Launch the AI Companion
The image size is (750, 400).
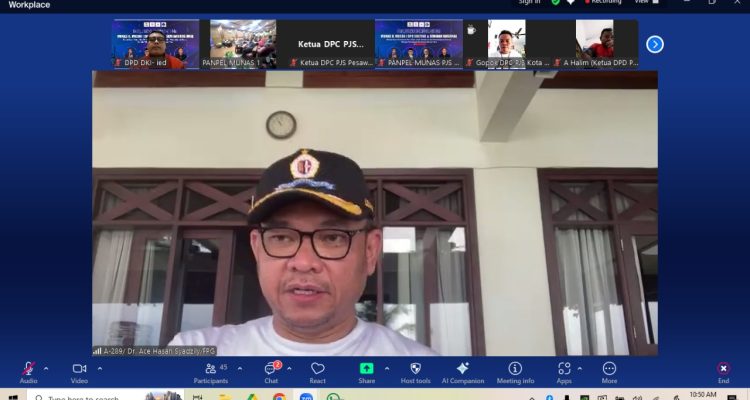[463, 370]
